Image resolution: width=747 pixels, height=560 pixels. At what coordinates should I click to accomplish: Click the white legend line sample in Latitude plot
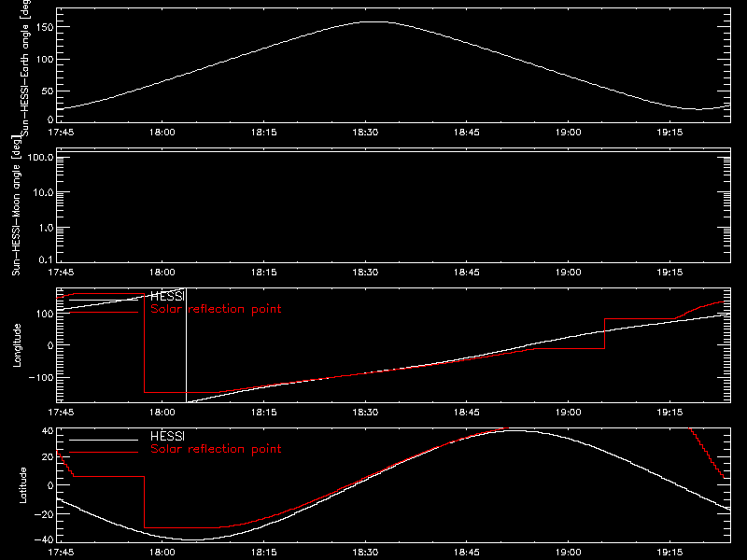click(104, 440)
